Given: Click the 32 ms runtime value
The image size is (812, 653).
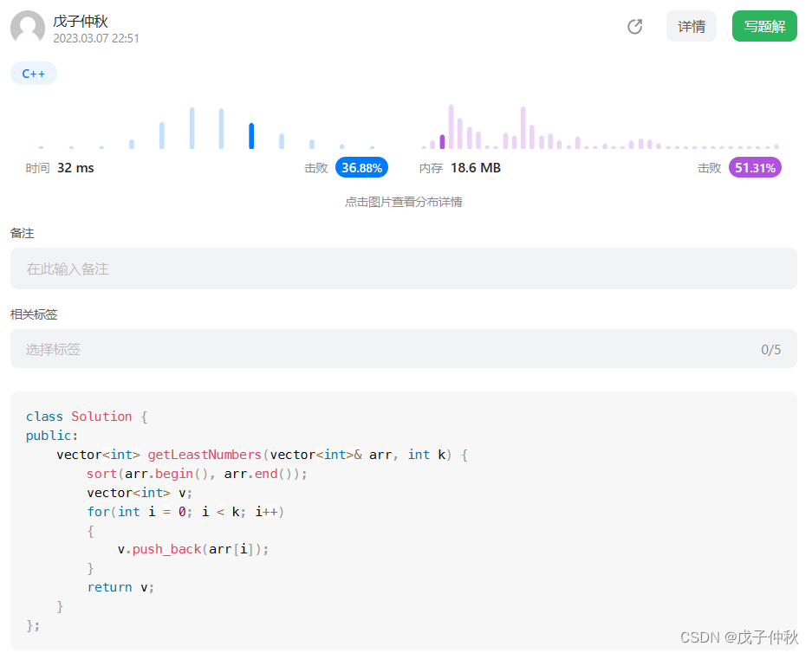Looking at the screenshot, I should (75, 168).
